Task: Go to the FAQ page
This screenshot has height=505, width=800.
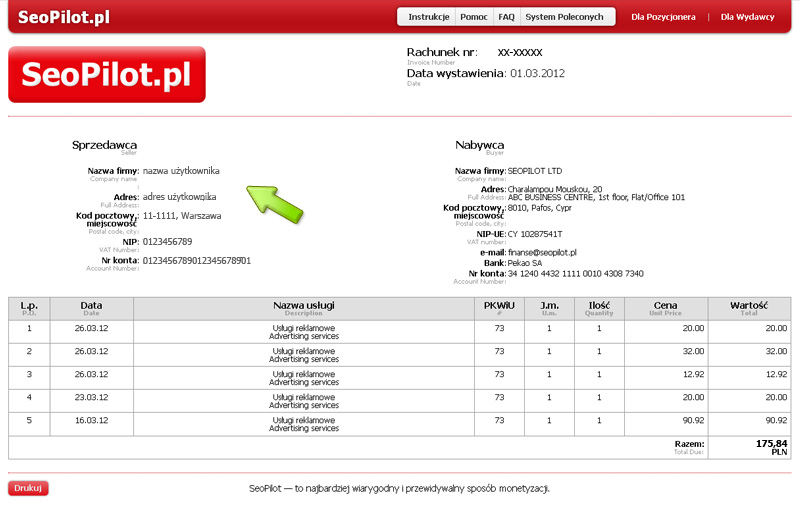Action: 506,17
